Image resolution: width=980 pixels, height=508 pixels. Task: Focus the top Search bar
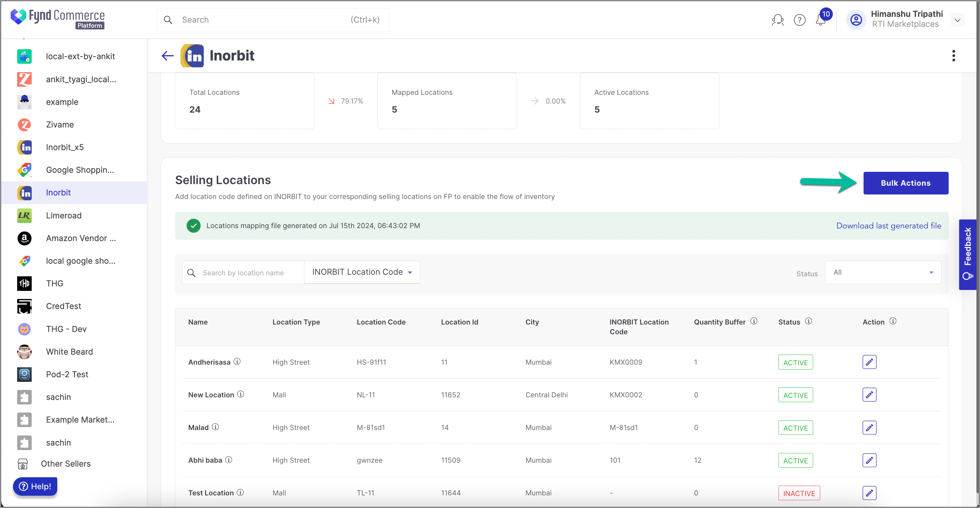click(x=273, y=20)
